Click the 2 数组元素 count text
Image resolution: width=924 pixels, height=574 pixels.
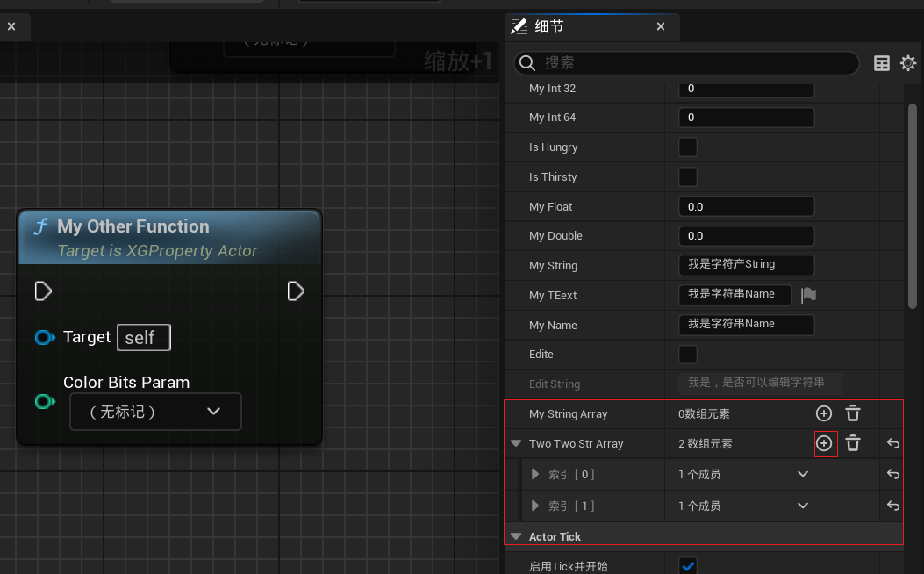click(705, 444)
